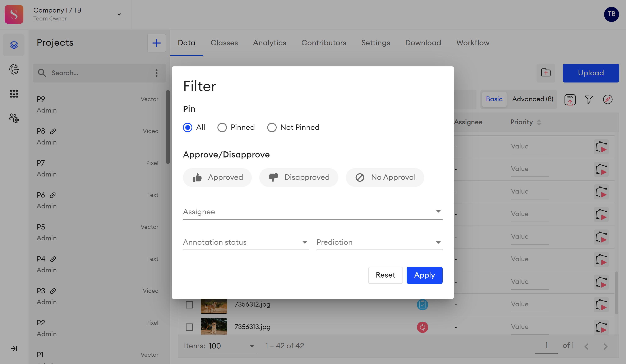Open the Items per page dropdown
Viewport: 626px width, 364px height.
tap(232, 346)
